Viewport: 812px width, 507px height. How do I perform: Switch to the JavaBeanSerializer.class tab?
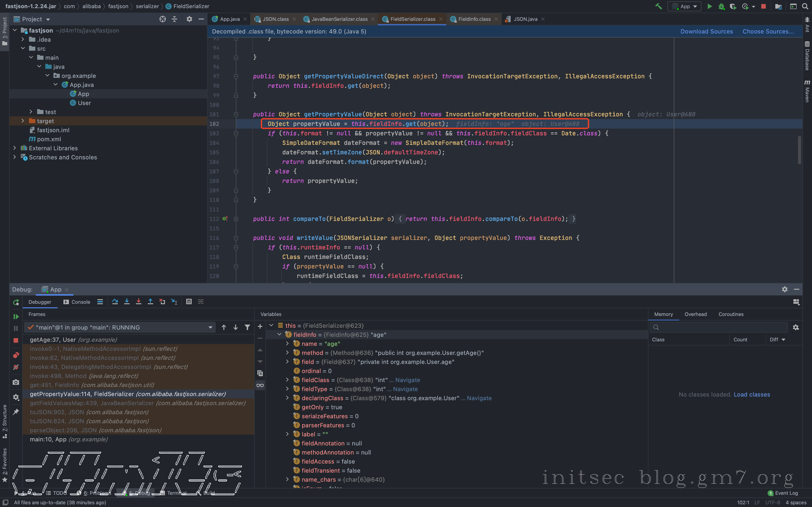pos(339,19)
